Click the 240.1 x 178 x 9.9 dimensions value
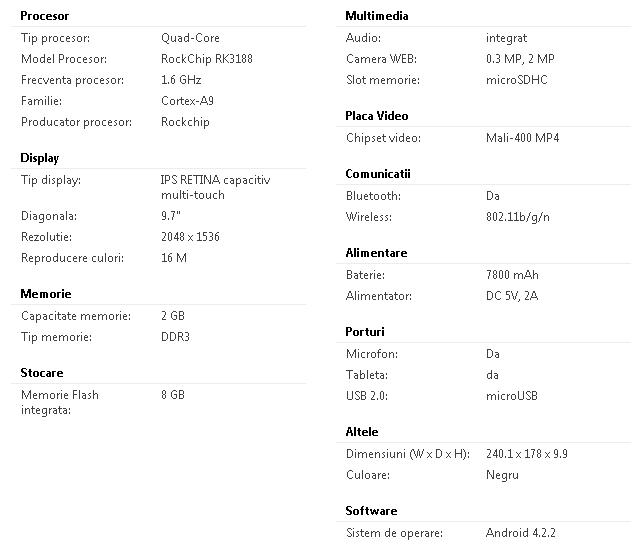This screenshot has width=637, height=545. [526, 454]
